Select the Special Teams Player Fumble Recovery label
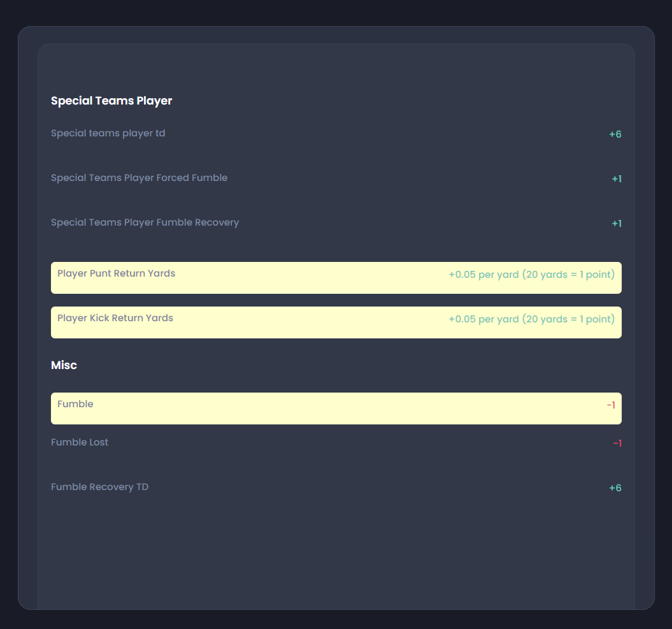This screenshot has width=672, height=629. 145,222
